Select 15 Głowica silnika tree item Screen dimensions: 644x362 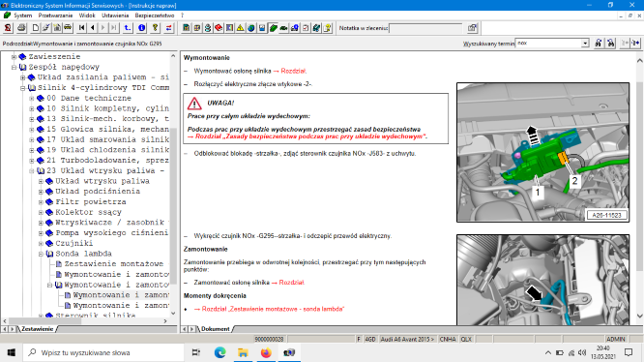click(x=107, y=129)
